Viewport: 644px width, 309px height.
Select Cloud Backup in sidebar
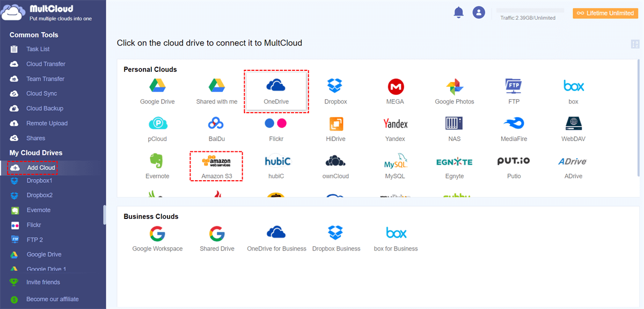pyautogui.click(x=45, y=108)
